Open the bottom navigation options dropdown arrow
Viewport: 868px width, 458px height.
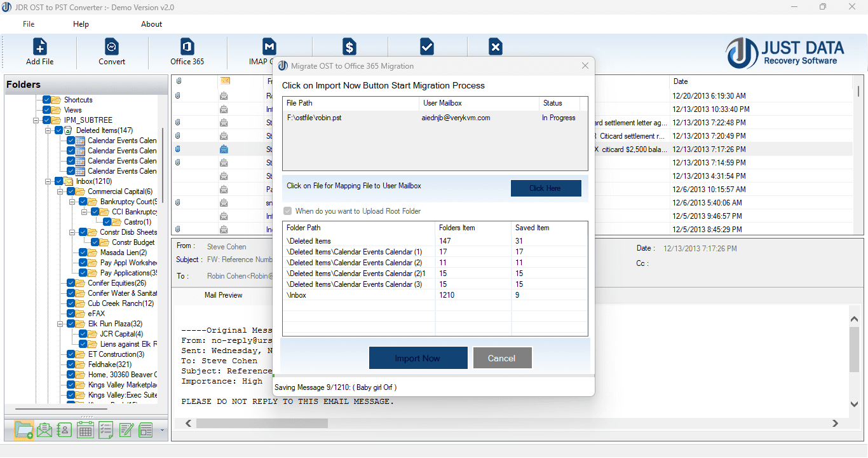click(162, 431)
